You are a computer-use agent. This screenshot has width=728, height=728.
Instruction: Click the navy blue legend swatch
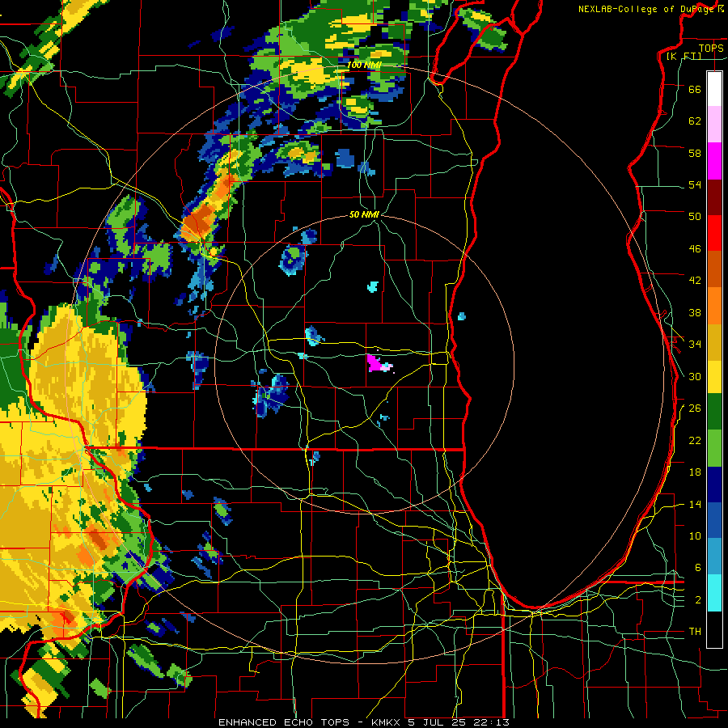(x=714, y=485)
